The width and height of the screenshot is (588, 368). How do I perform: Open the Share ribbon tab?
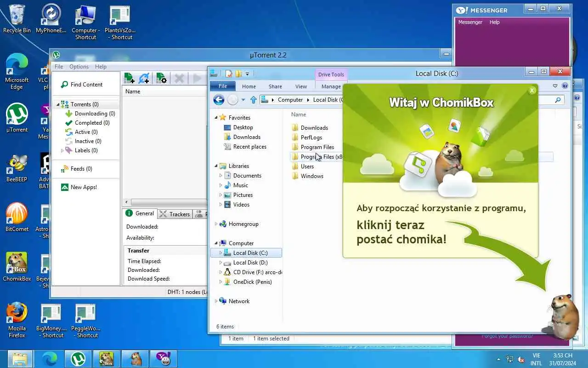pos(275,86)
